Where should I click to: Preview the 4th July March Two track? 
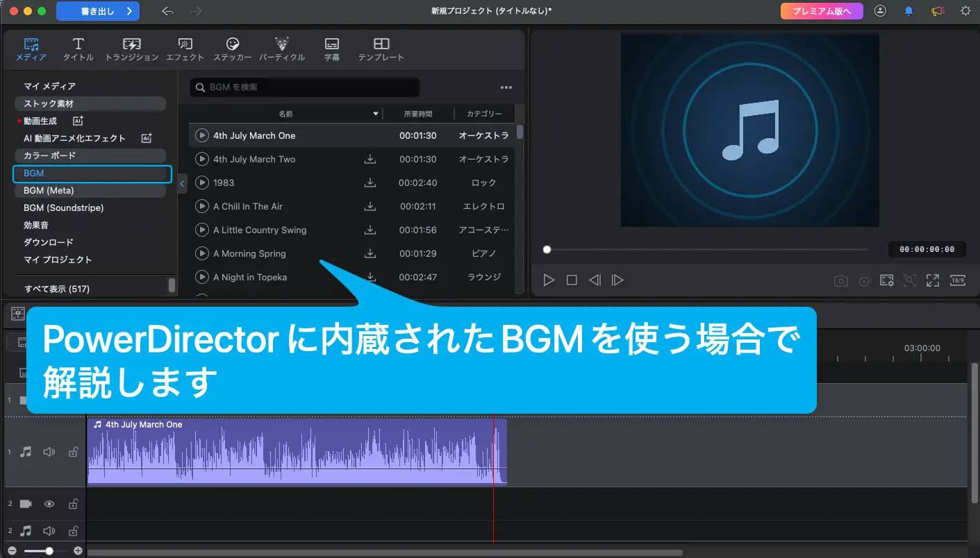coord(201,159)
